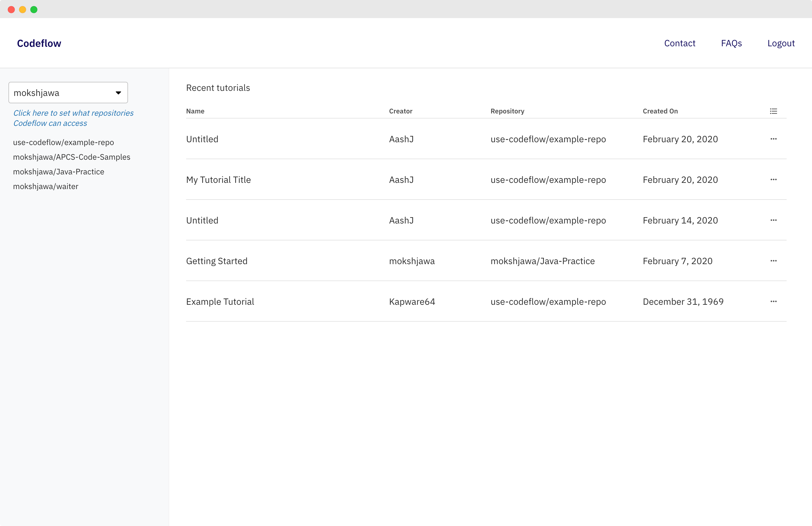Screen dimensions: 812x526
Task: Open the Getting Started tutorial
Action: click(217, 261)
